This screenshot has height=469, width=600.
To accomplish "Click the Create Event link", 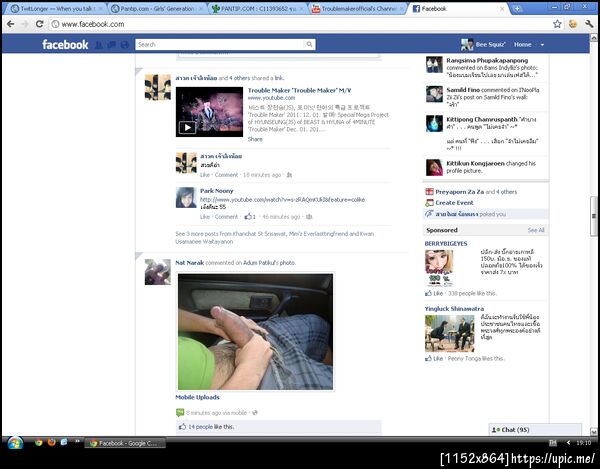I will coord(454,203).
